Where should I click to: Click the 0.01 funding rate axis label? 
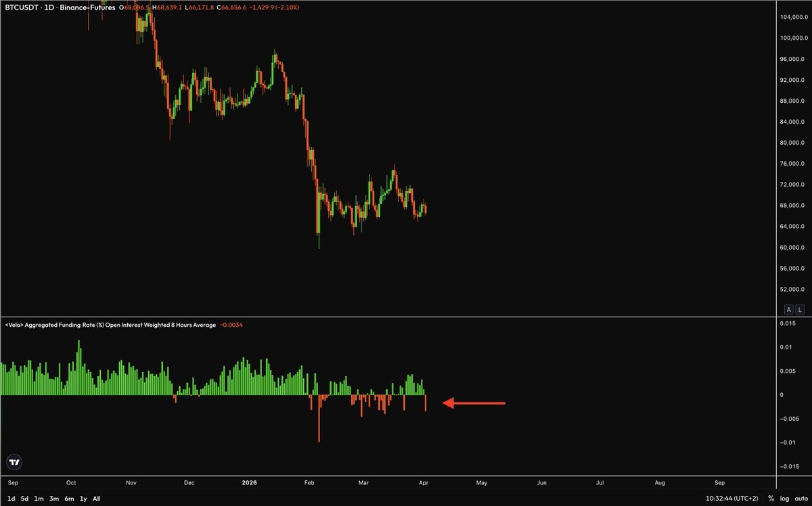(x=786, y=347)
